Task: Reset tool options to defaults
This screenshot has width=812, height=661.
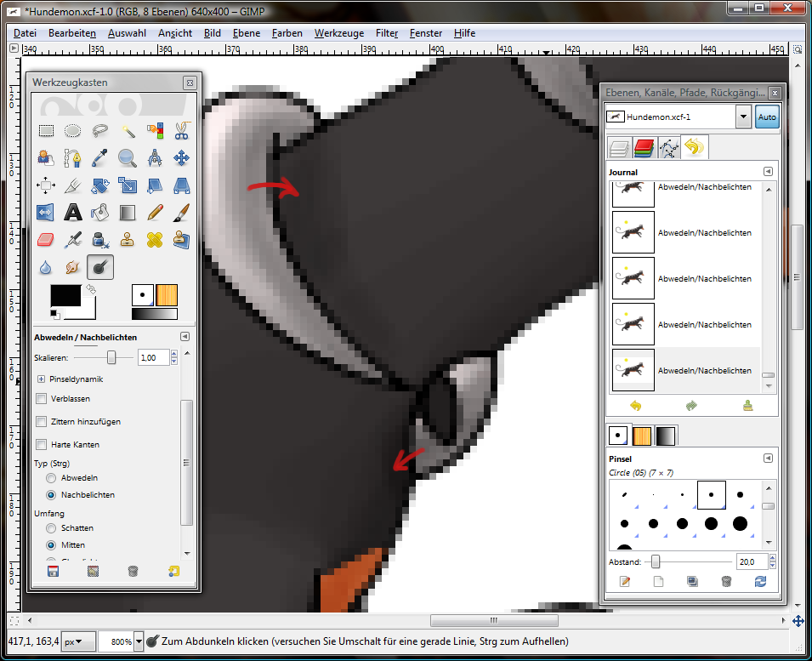Action: click(x=173, y=571)
